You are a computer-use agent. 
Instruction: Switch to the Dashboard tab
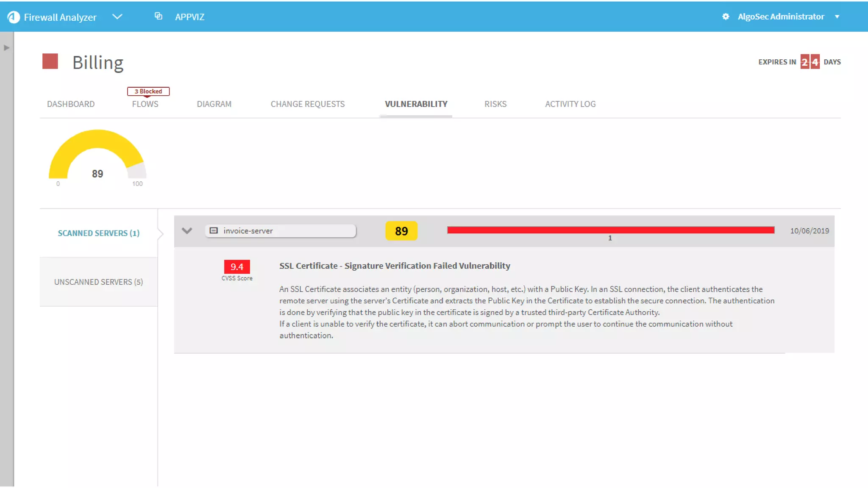pos(71,104)
